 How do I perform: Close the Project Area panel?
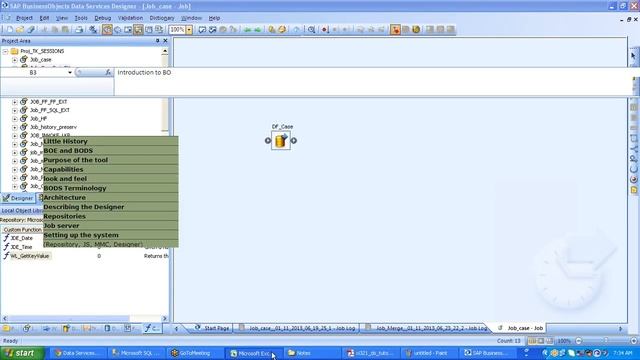click(x=165, y=41)
